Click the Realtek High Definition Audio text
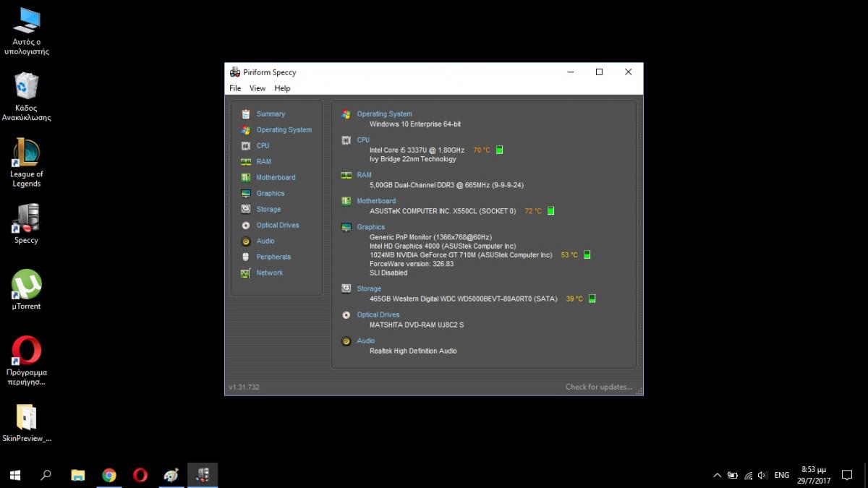 (x=413, y=351)
